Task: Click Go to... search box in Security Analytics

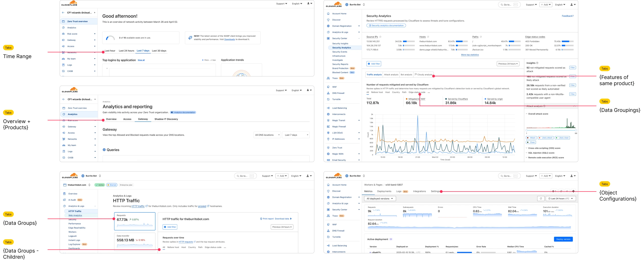Action: pos(509,5)
